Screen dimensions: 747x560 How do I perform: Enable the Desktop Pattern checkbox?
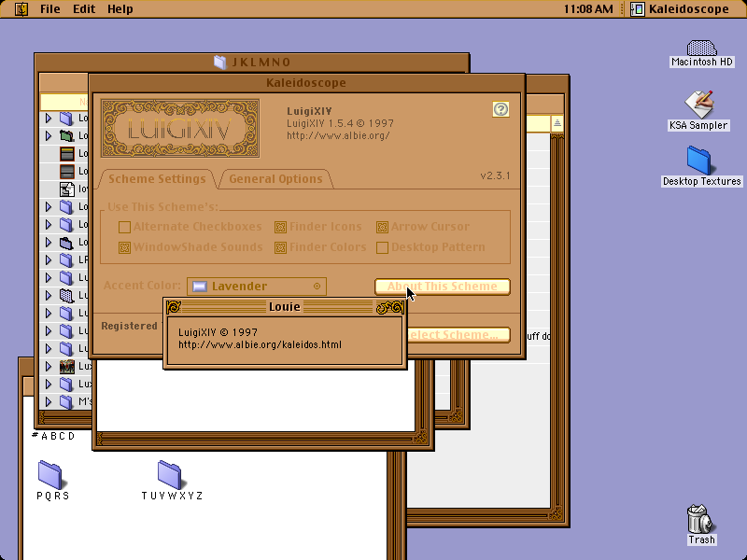point(382,247)
